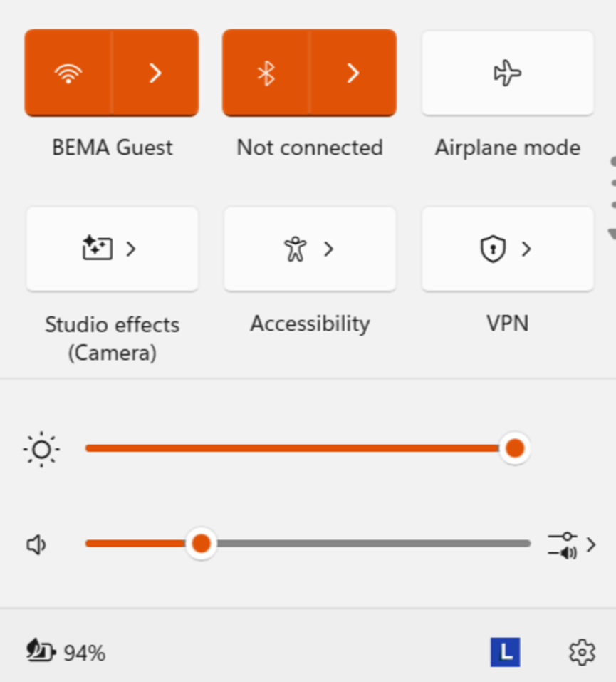Click the Not connected Bluetooth label

click(310, 148)
